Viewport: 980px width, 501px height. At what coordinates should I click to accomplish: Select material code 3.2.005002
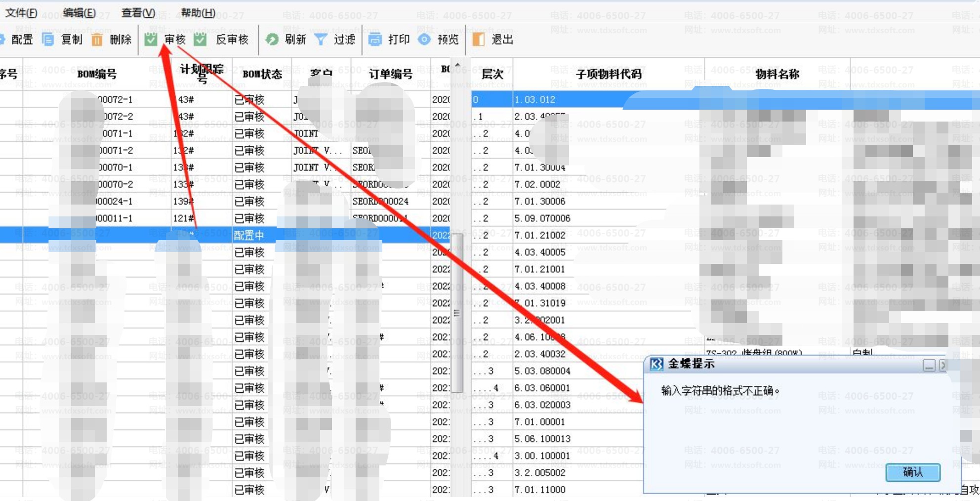pyautogui.click(x=540, y=473)
